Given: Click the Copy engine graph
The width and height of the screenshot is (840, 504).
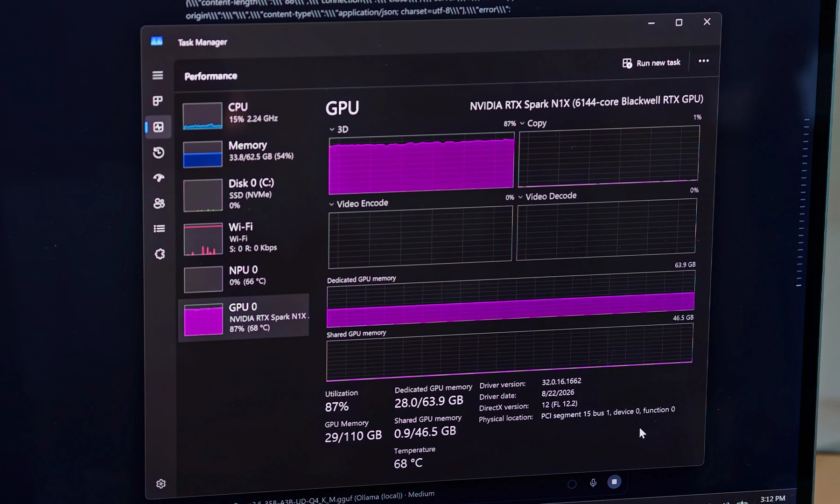Looking at the screenshot, I should (x=609, y=155).
